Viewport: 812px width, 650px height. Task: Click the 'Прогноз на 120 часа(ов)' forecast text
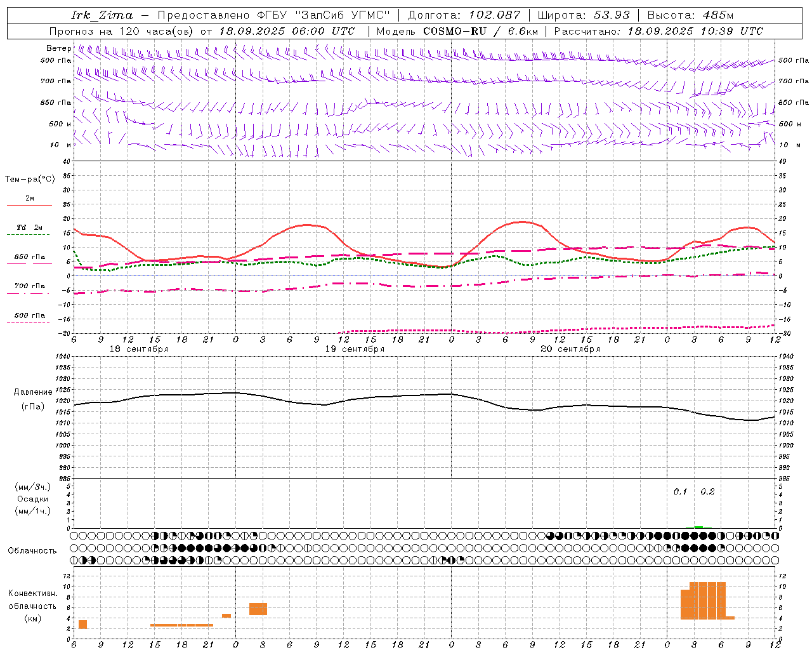[122, 31]
